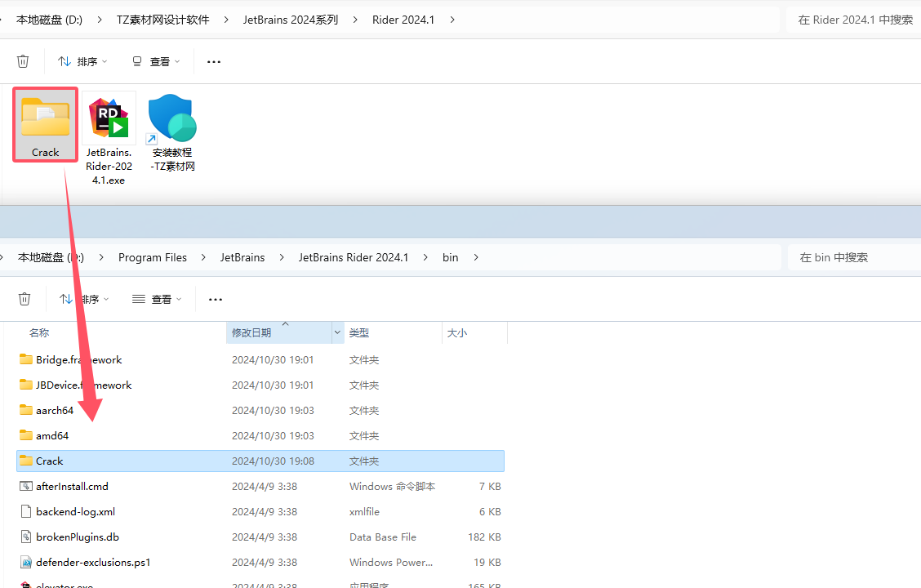Click the xmlfile type cell
Screen dimensions: 921x588
pyautogui.click(x=364, y=511)
